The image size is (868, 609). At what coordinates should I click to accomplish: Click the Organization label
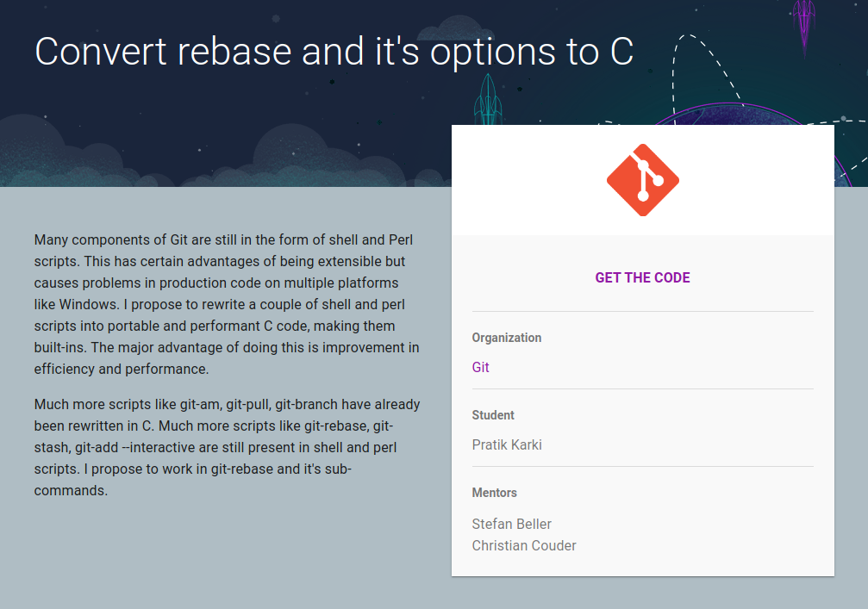point(507,338)
